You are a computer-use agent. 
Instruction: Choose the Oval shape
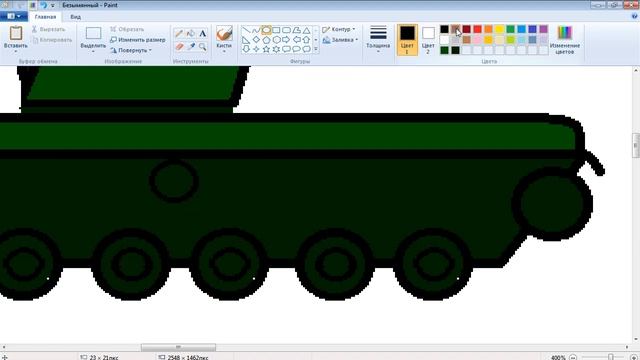[x=266, y=30]
